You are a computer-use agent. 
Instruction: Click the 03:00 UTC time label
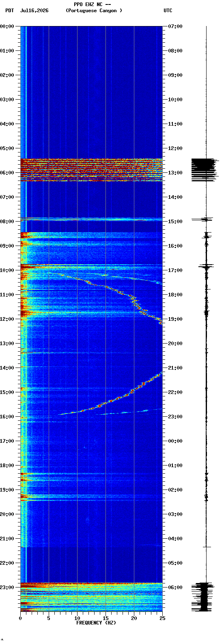pos(175,514)
